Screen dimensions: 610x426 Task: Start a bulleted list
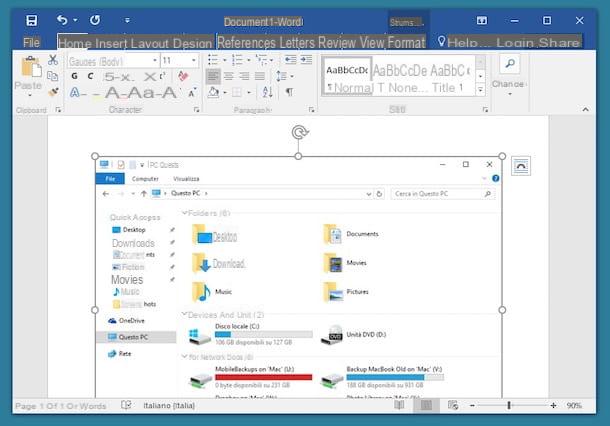[213, 60]
